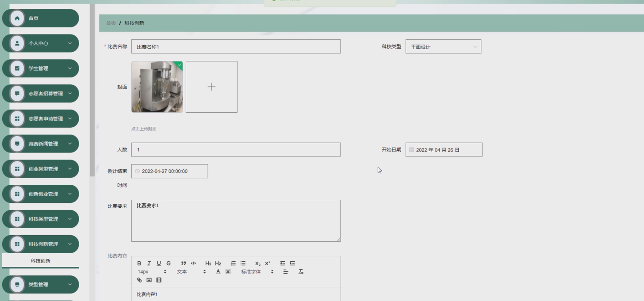
Task: Click the sidebar vertical scrollbar
Action: click(92, 91)
